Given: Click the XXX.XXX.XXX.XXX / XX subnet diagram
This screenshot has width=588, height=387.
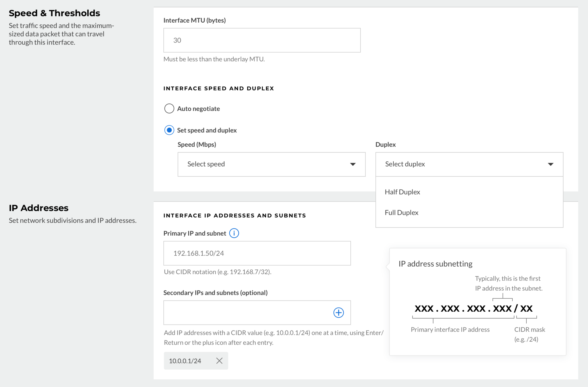Looking at the screenshot, I should (x=473, y=308).
